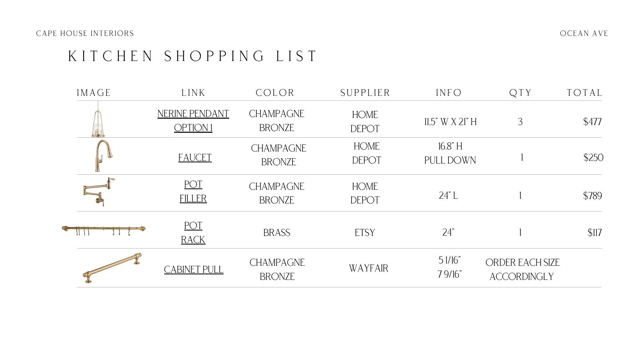Open the Faucet link

tap(195, 158)
